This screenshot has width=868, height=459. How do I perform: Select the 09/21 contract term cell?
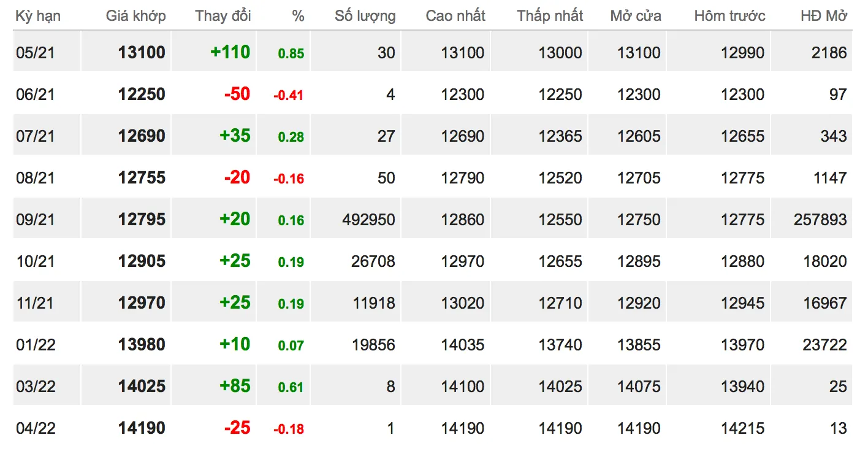[x=47, y=219]
